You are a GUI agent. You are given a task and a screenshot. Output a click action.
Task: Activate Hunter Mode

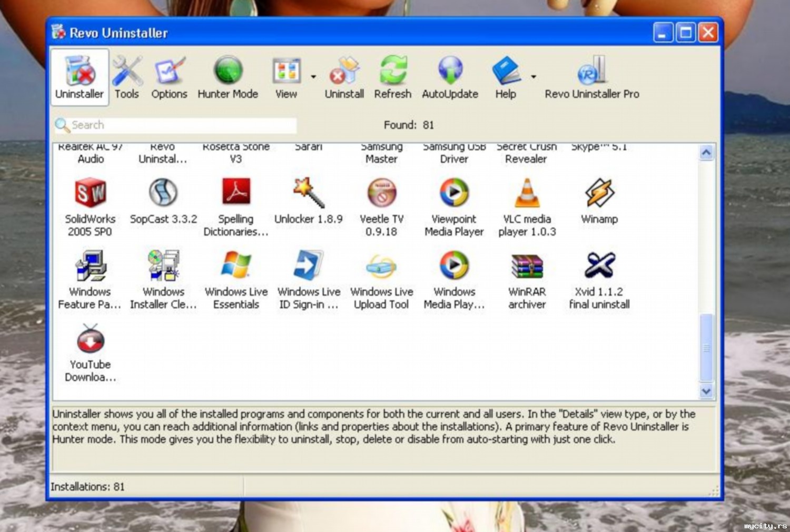pos(228,77)
